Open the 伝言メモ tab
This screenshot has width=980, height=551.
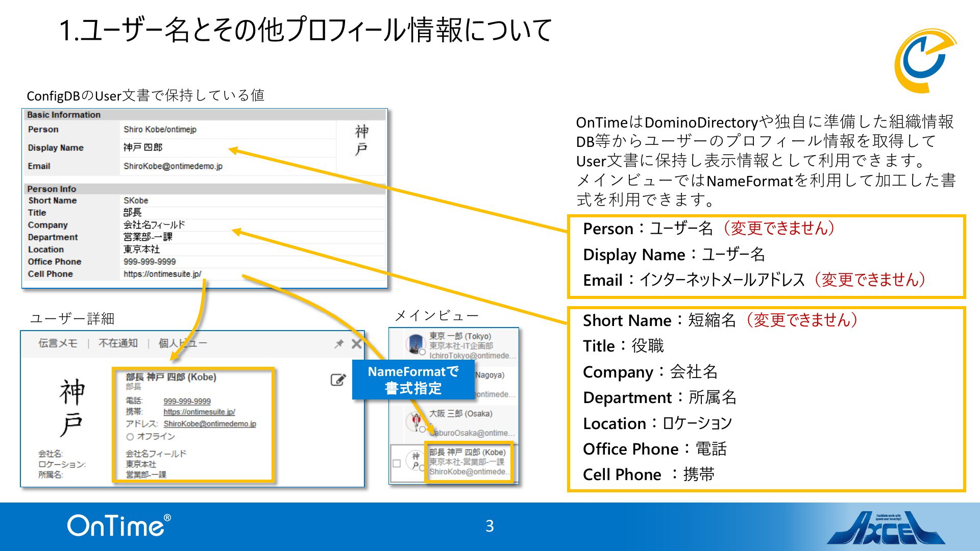[x=58, y=343]
